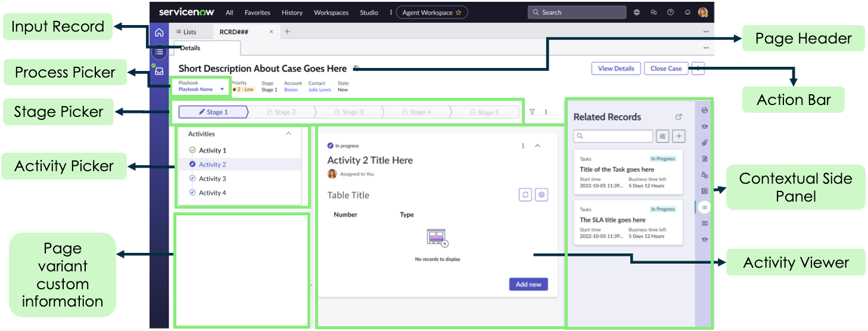Click the stage filter funnel icon
868x331 pixels.
532,112
